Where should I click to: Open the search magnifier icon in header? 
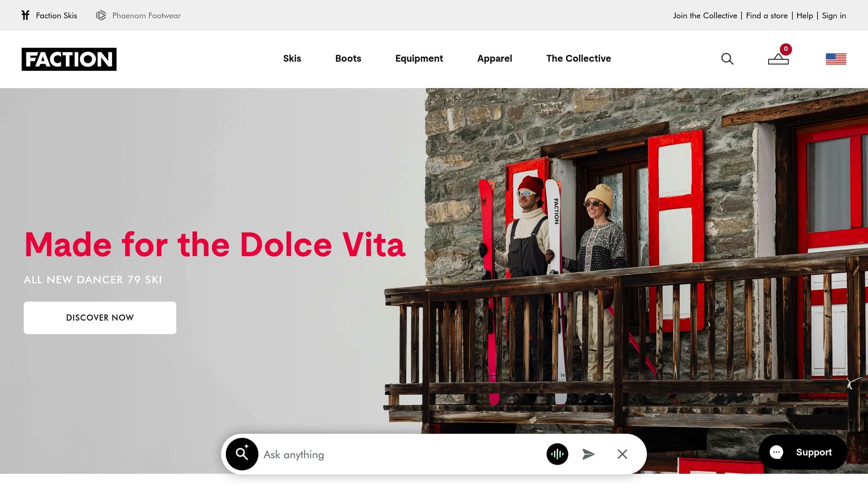click(727, 59)
